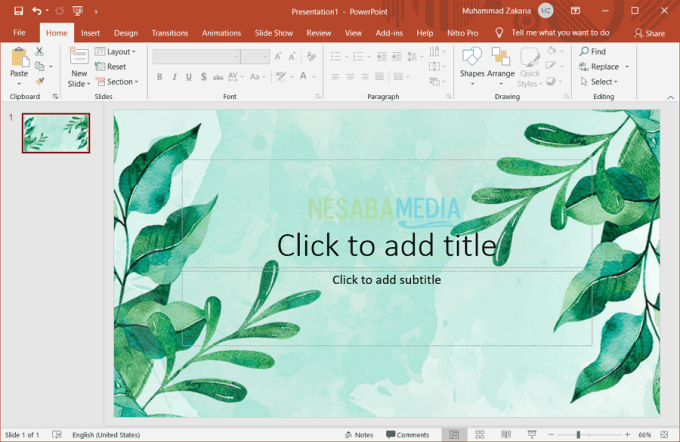Increase font size with larger A icon

(278, 56)
